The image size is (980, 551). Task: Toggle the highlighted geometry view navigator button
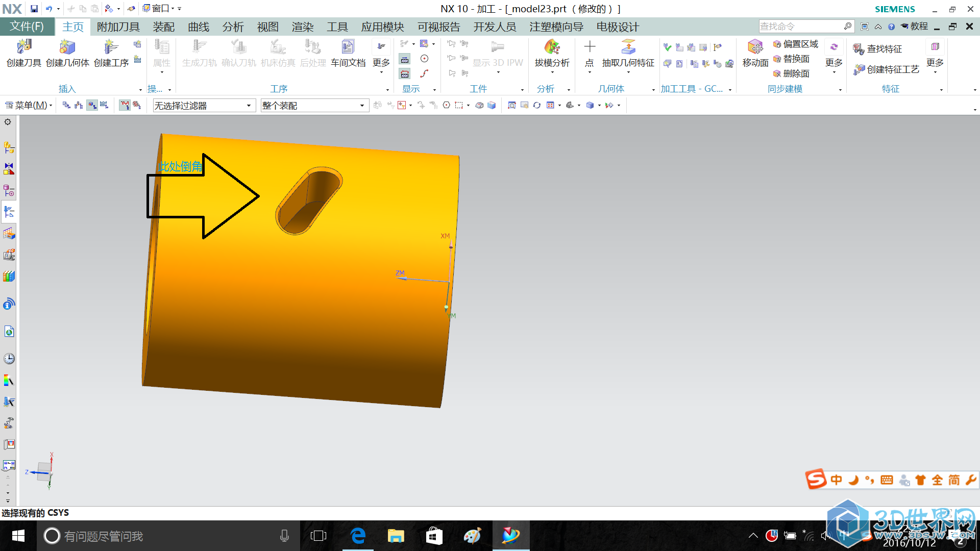pyautogui.click(x=92, y=105)
